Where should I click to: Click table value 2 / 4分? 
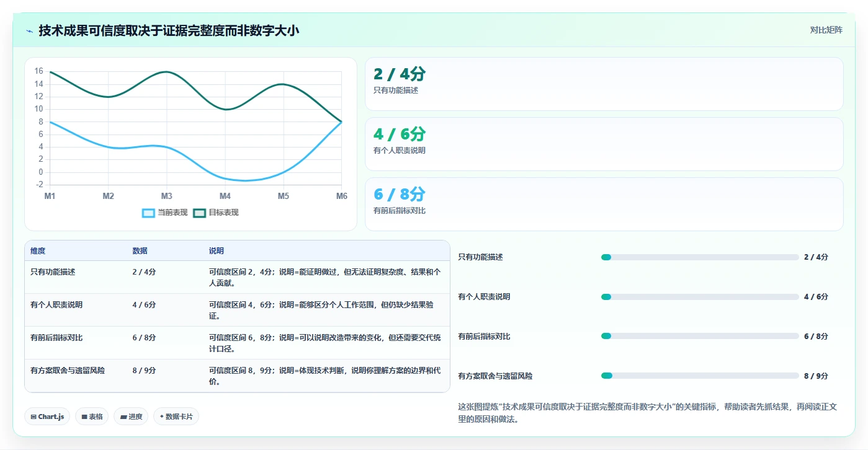144,271
